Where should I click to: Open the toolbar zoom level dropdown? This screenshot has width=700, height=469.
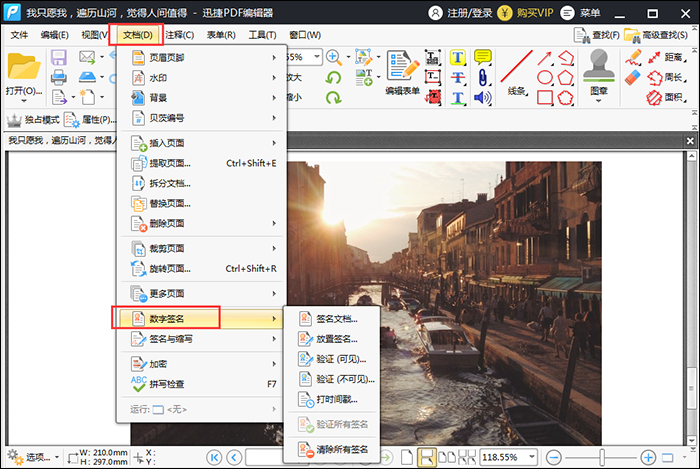point(317,57)
